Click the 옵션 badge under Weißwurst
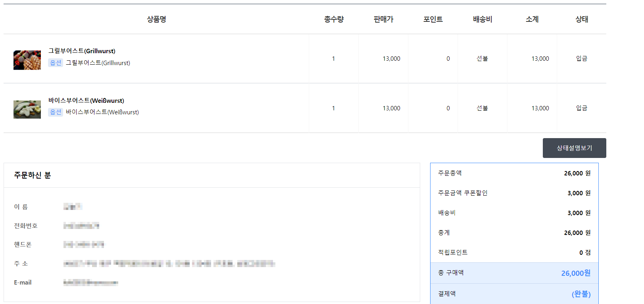644x304 pixels. point(56,112)
